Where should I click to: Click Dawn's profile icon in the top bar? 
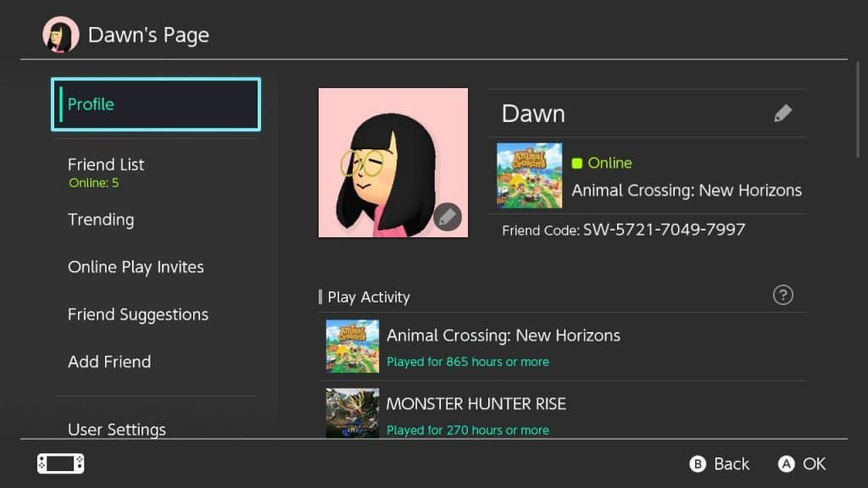59,34
